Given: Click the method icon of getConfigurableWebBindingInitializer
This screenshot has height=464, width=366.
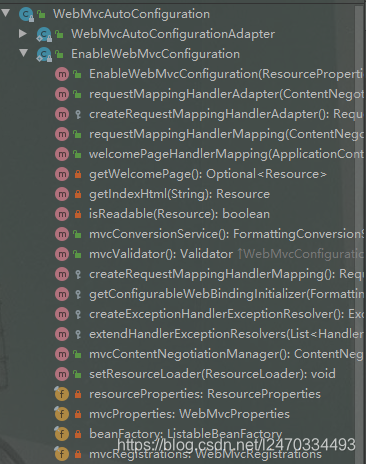Looking at the screenshot, I should point(62,294).
